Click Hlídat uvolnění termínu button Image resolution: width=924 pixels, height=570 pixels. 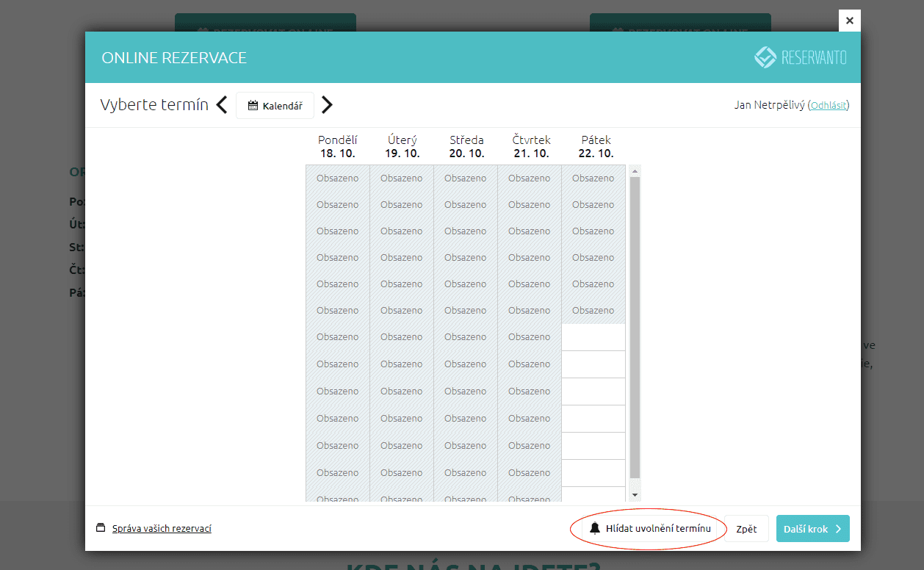(649, 529)
